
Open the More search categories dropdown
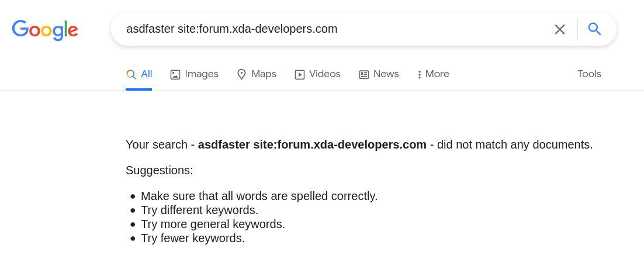click(433, 74)
